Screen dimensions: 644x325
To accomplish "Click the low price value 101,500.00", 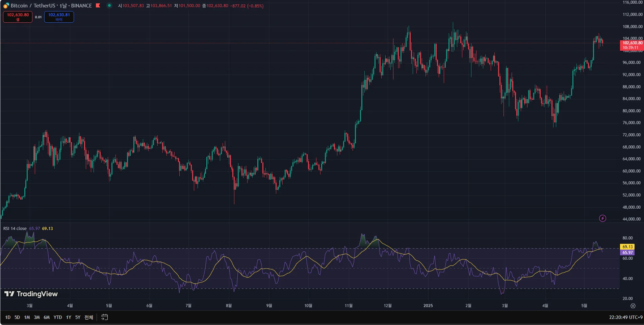I will (189, 6).
